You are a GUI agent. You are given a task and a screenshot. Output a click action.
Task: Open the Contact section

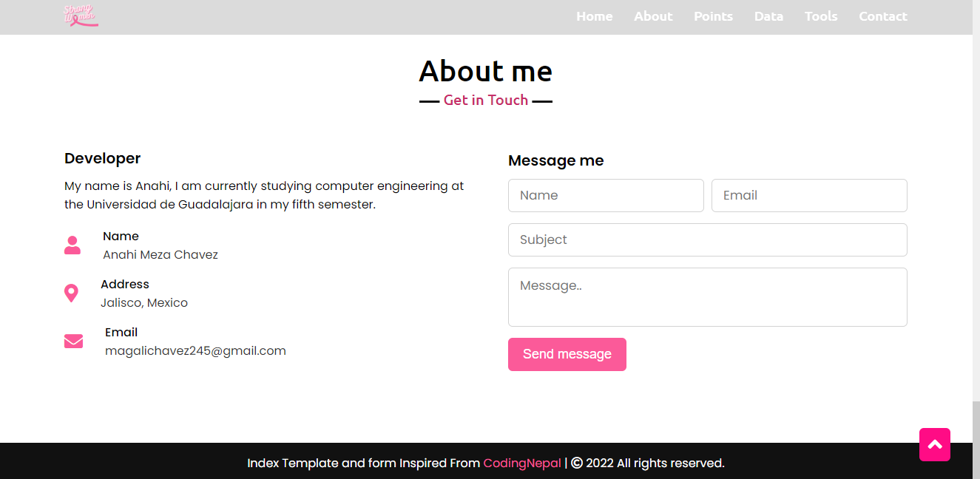click(x=882, y=16)
